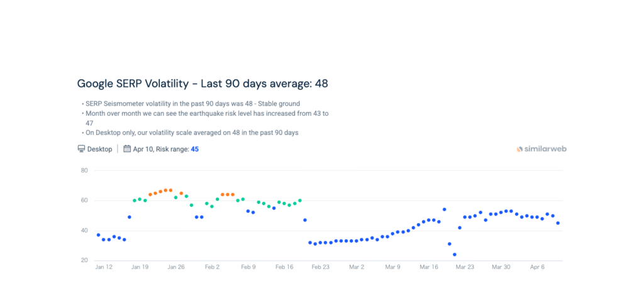Click the 80 y-axis label
The height and width of the screenshot is (303, 644).
[84, 171]
